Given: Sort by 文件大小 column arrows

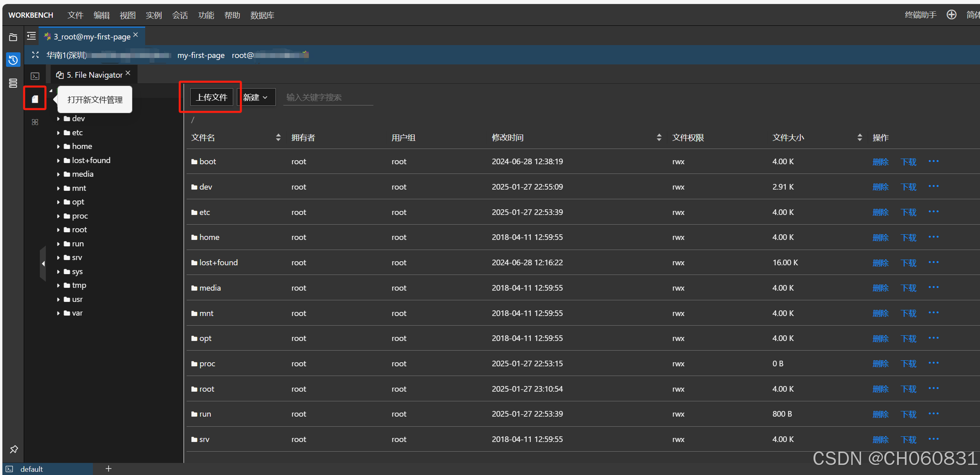Looking at the screenshot, I should [859, 138].
